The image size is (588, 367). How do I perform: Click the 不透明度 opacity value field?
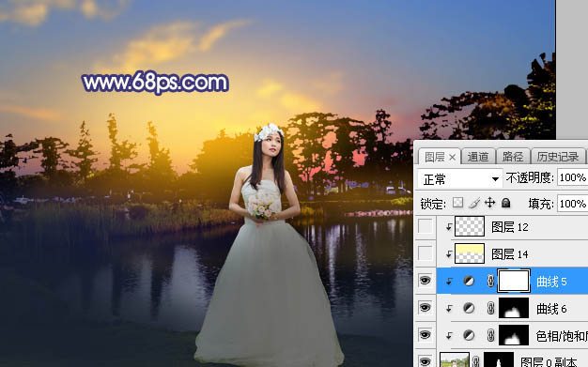click(572, 177)
